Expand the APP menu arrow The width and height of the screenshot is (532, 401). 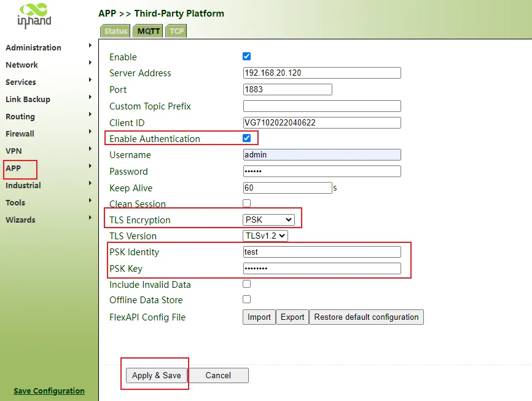point(90,166)
